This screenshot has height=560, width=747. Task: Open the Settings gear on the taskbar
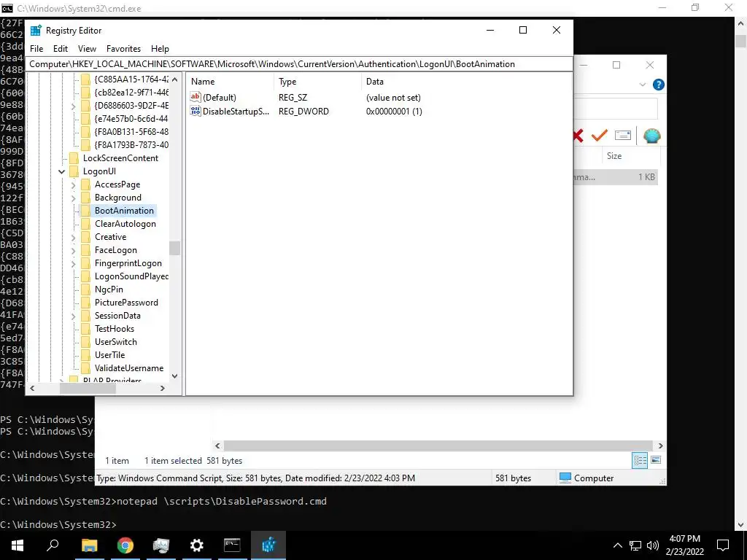pyautogui.click(x=197, y=545)
